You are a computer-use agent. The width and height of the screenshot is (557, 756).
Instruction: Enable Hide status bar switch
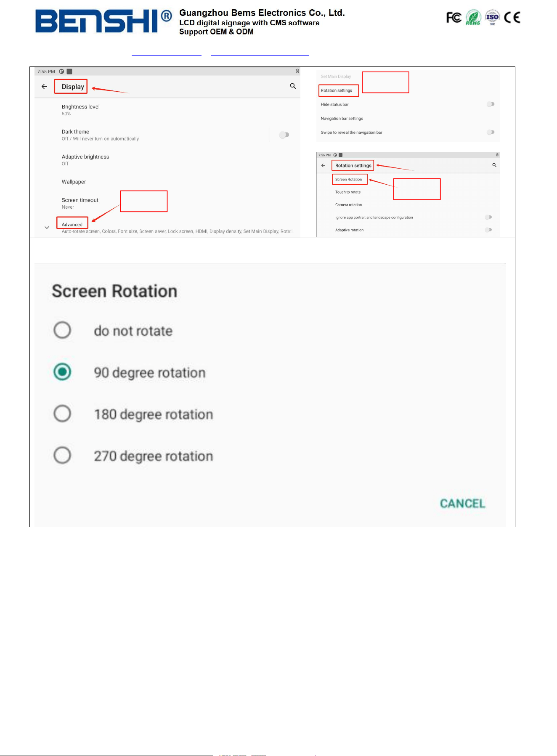[491, 104]
